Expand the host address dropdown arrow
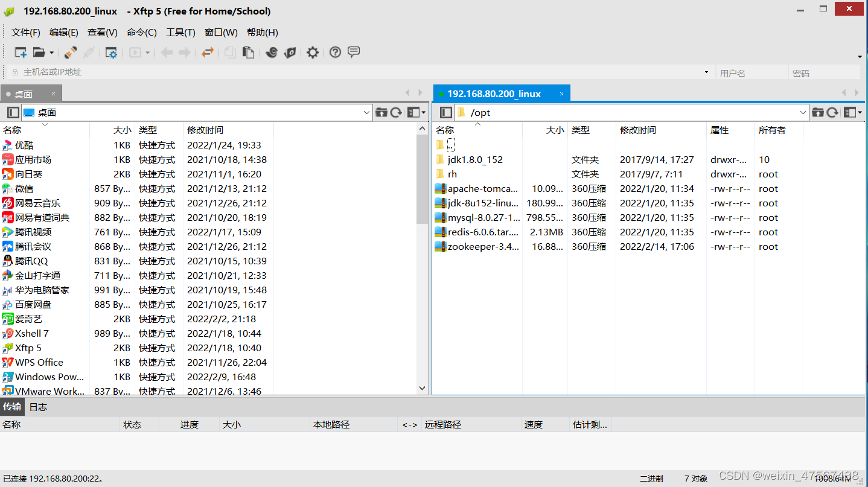Image resolution: width=868 pixels, height=487 pixels. pyautogui.click(x=706, y=72)
